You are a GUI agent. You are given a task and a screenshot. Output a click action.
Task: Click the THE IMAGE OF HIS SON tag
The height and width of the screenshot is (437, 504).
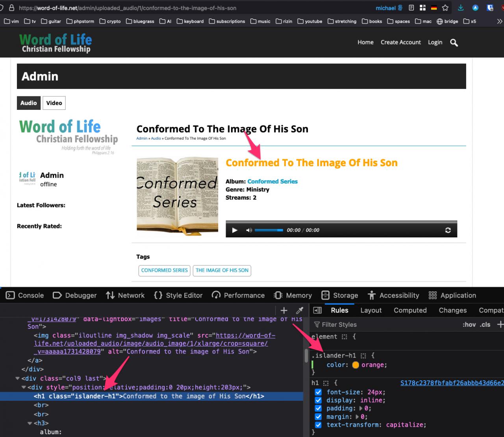click(x=222, y=270)
